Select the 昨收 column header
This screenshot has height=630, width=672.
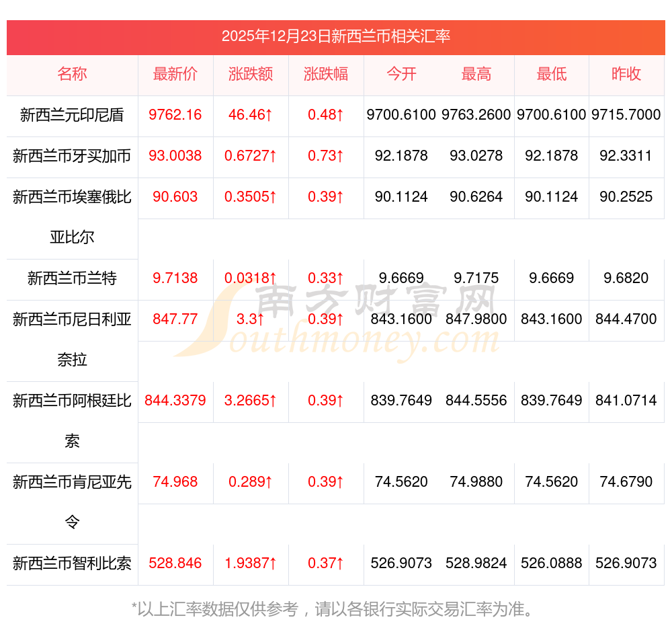point(626,74)
